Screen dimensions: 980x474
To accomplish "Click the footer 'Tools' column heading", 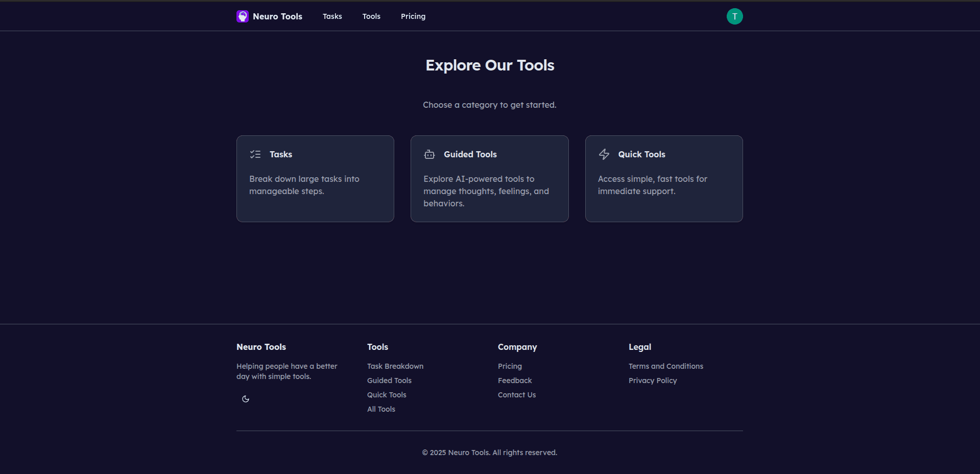I will tap(377, 347).
